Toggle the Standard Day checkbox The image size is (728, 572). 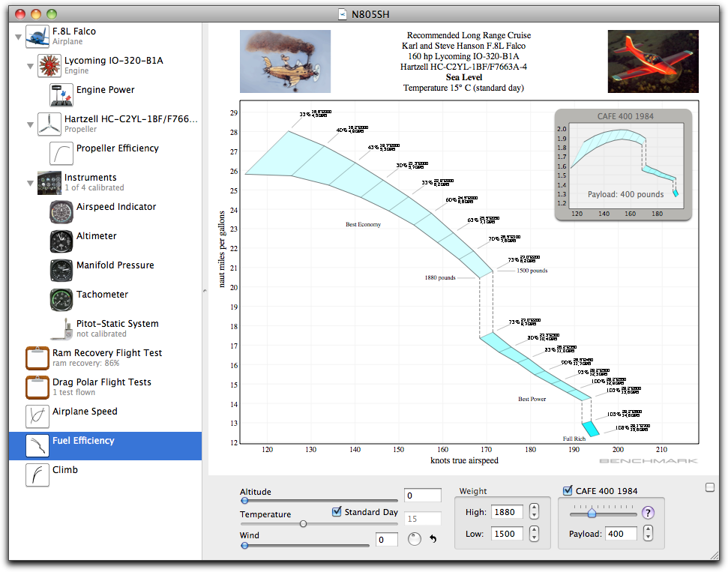click(x=337, y=511)
